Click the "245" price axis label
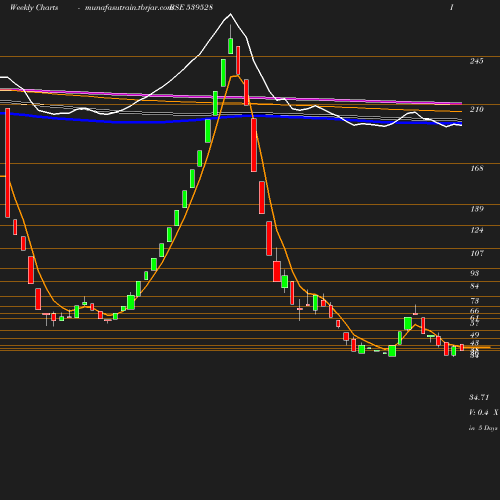 pos(476,61)
